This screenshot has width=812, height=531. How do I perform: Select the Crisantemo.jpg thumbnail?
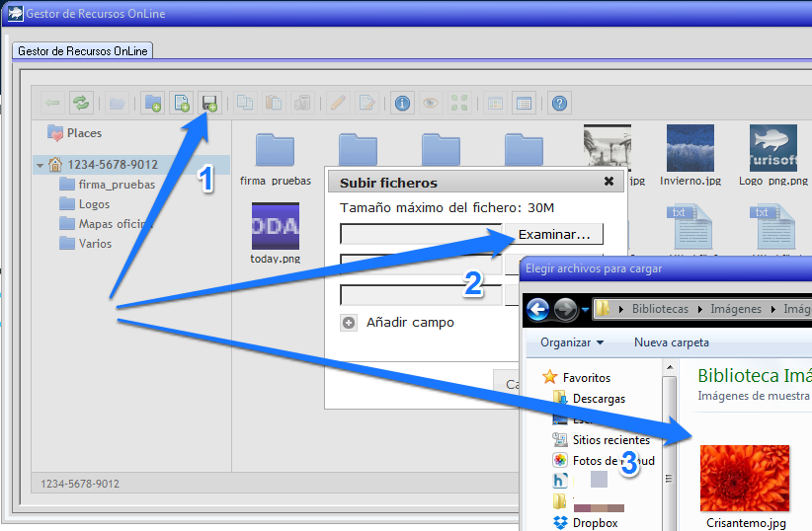pos(744,479)
